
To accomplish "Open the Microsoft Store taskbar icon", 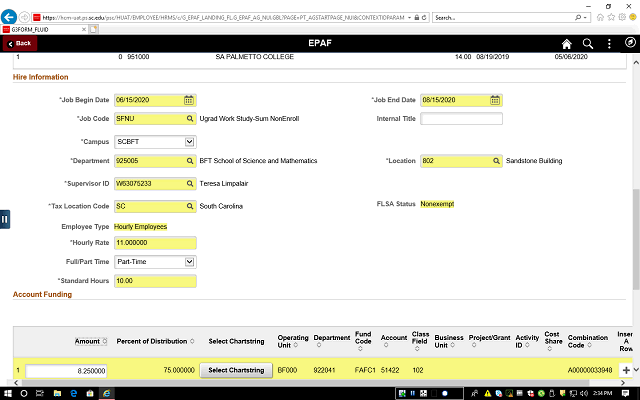I will (90, 393).
